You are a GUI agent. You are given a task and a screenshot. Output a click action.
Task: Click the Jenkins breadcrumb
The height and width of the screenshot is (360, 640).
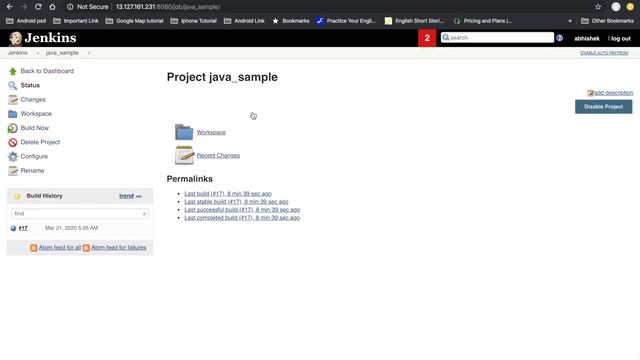(x=18, y=53)
